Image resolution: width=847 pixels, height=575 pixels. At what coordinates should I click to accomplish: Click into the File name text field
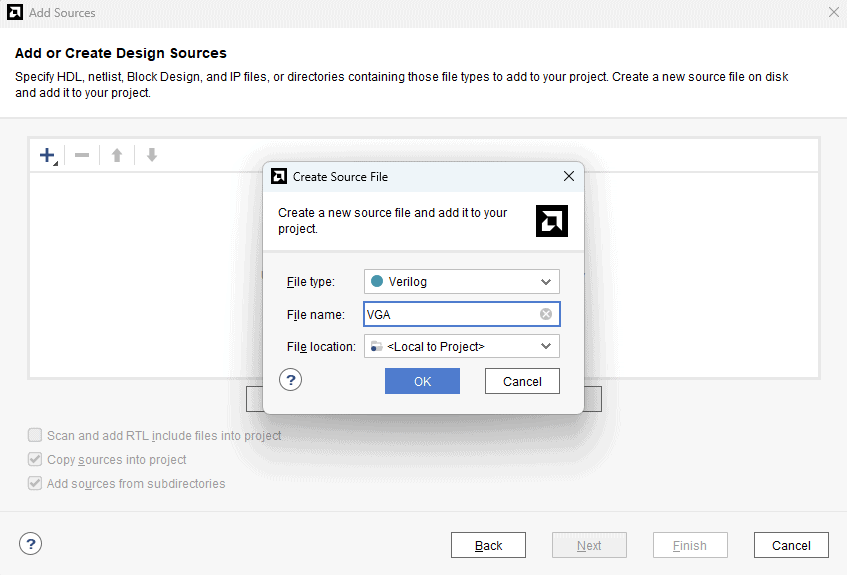(x=450, y=314)
